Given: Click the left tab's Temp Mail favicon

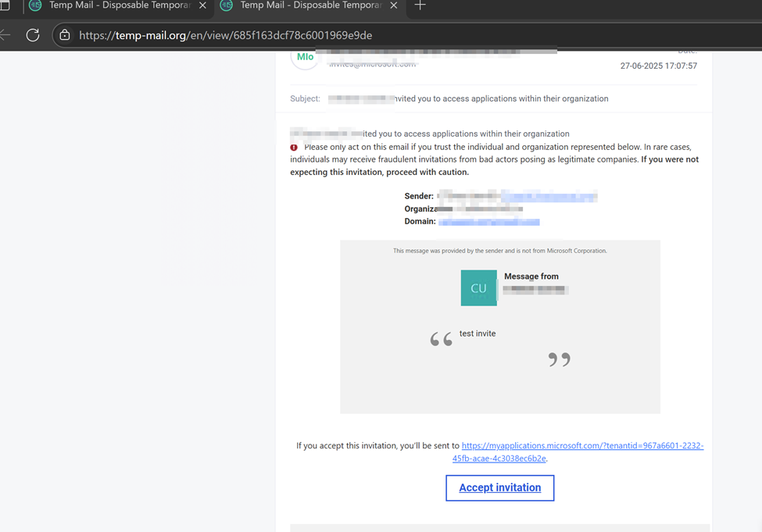Looking at the screenshot, I should pyautogui.click(x=35, y=5).
